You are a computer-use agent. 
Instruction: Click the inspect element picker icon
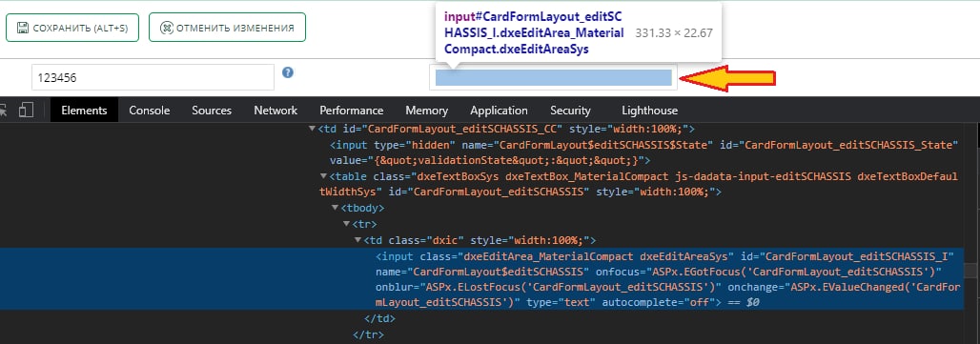click(3, 111)
